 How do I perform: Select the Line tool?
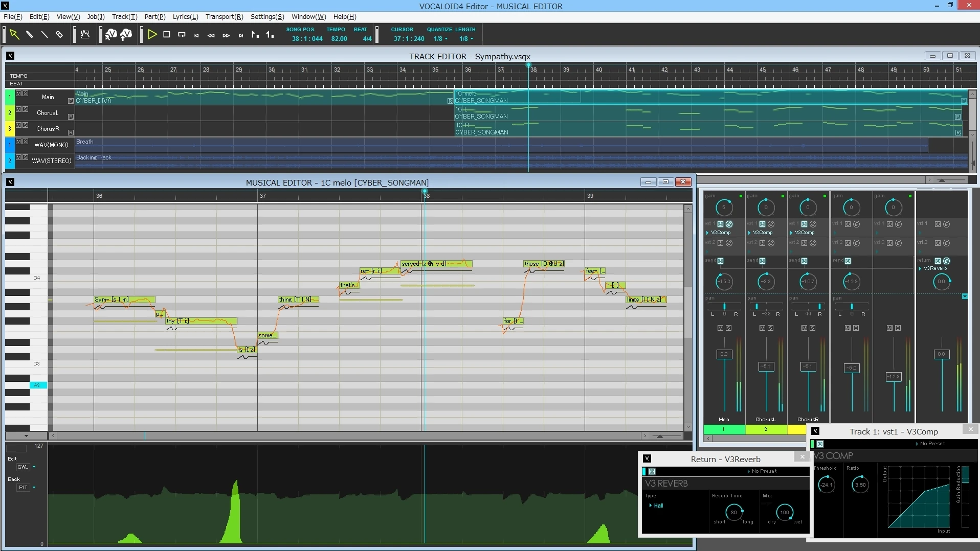click(x=44, y=35)
